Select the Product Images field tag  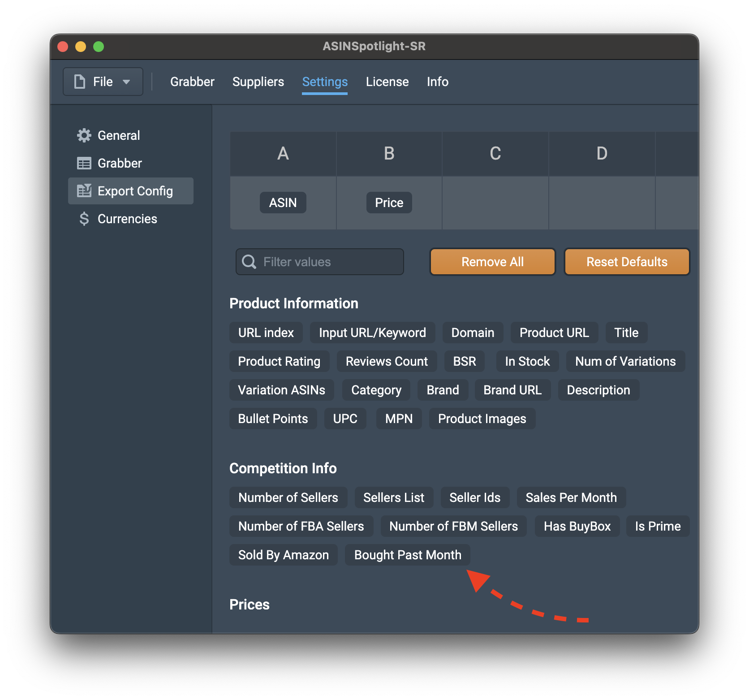click(x=482, y=419)
